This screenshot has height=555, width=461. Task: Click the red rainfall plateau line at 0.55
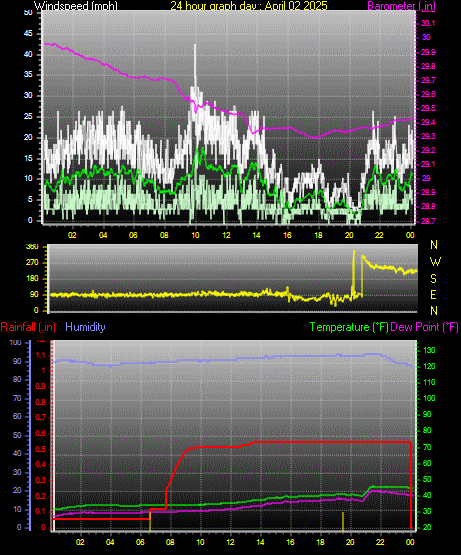[333, 442]
